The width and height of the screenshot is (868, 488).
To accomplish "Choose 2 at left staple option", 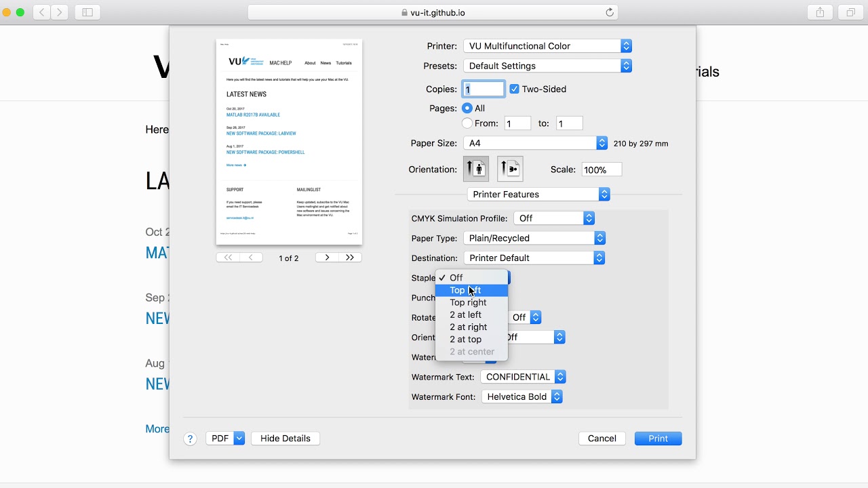I will 465,314.
